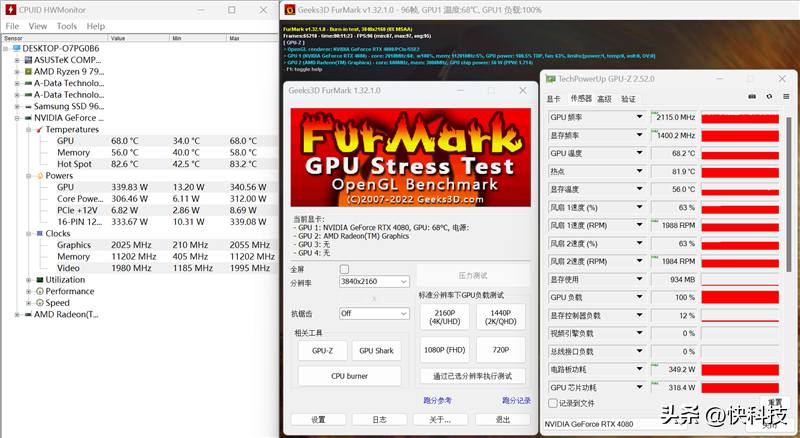Click the Samsung SSD drive icon
This screenshot has height=438, width=800.
pos(28,106)
